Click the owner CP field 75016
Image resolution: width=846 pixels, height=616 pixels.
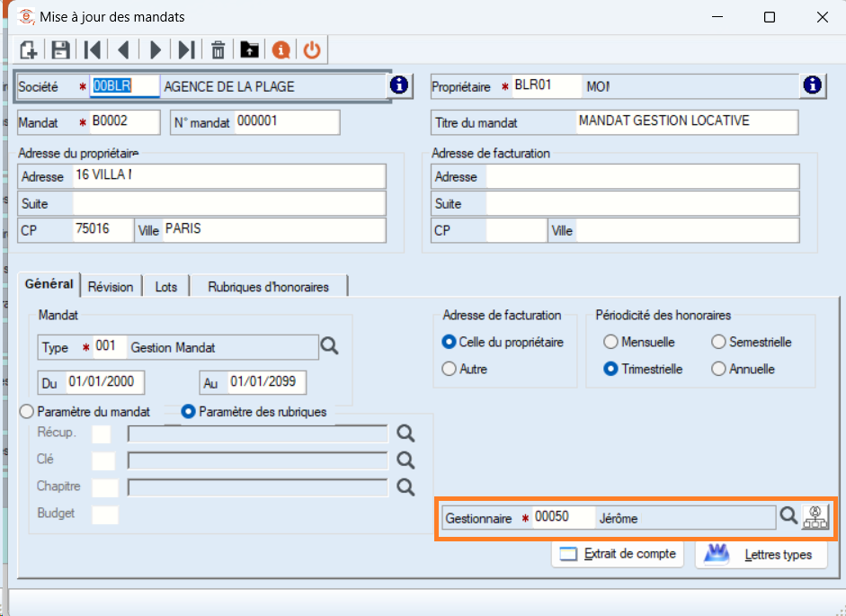[x=103, y=230]
